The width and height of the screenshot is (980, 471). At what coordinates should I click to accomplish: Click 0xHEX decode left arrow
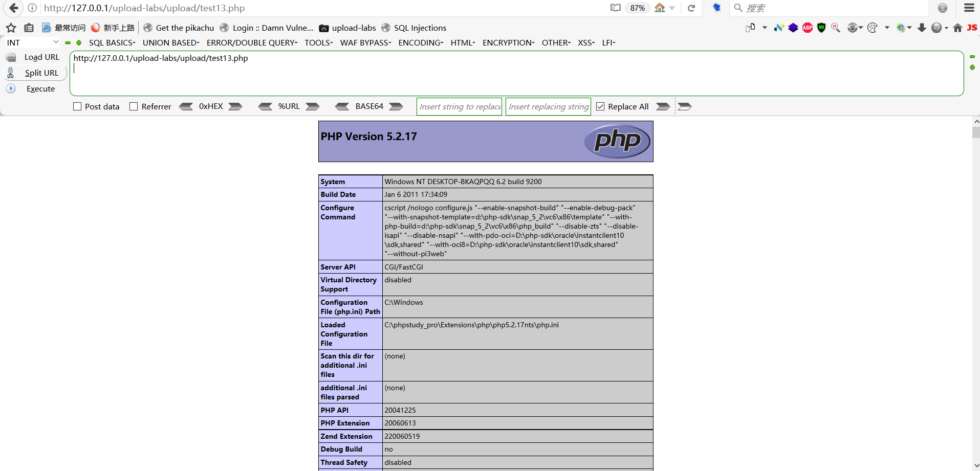[x=186, y=106]
